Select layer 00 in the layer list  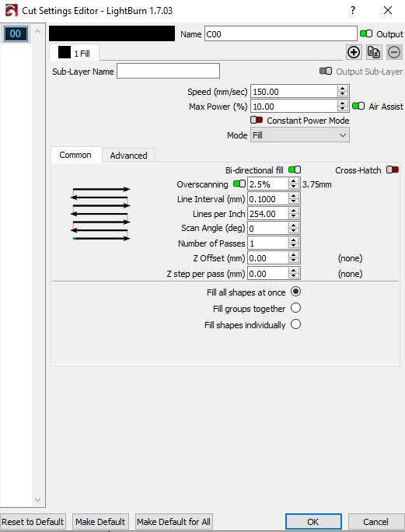point(16,33)
